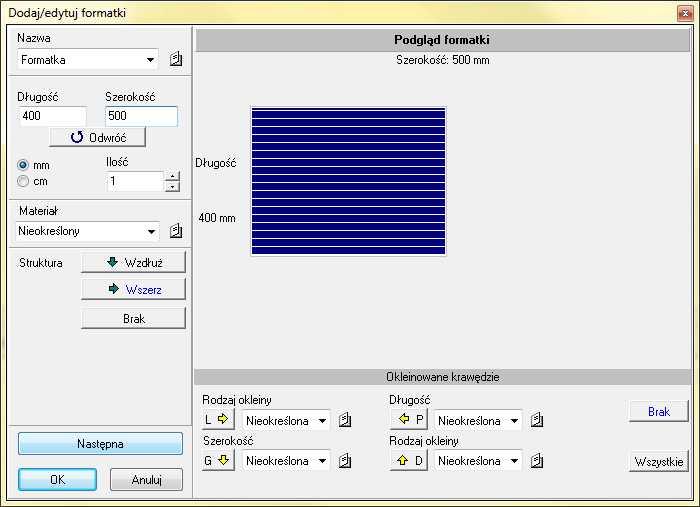Expand the G edge Nieokreślona dropdown
Image resolution: width=700 pixels, height=507 pixels.
click(322, 461)
